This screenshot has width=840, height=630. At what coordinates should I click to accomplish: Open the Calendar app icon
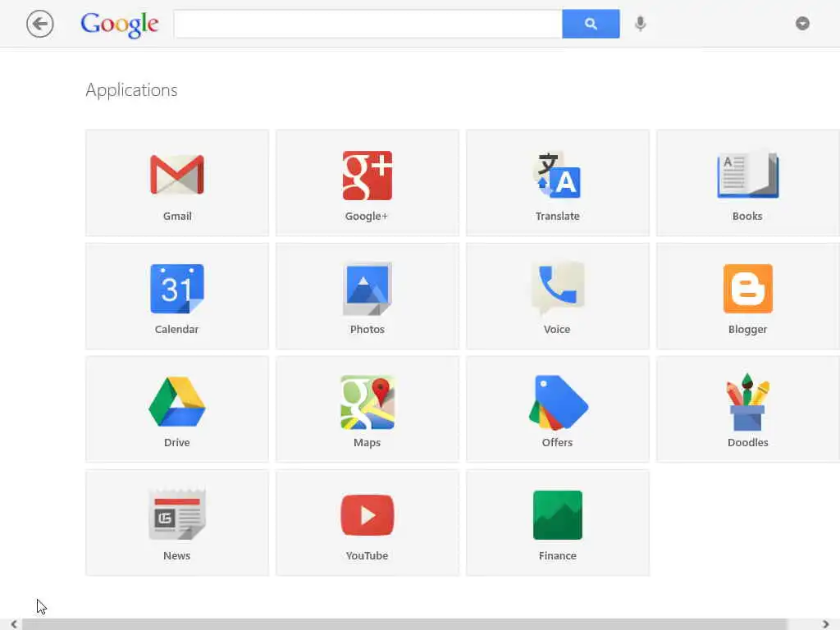click(177, 289)
